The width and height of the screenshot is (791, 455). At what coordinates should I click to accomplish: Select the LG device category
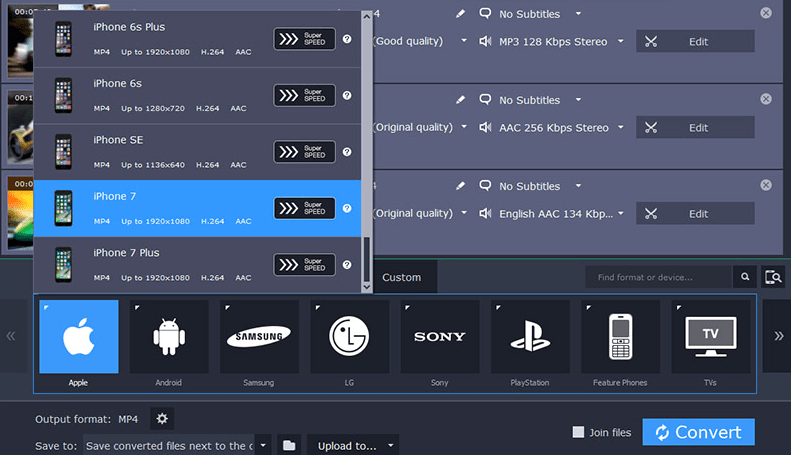tap(349, 336)
